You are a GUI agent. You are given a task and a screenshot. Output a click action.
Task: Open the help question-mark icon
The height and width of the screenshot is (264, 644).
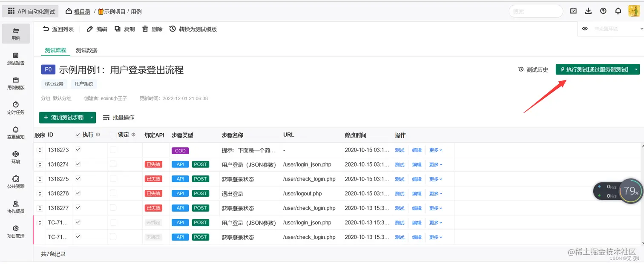tap(603, 11)
